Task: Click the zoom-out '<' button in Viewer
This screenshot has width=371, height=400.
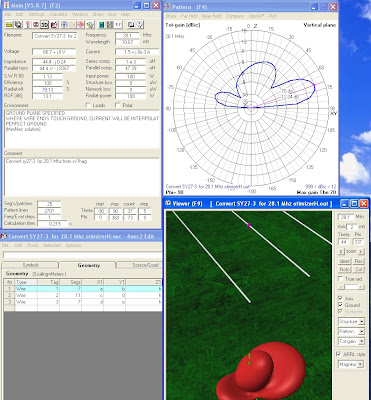Action: pos(340,251)
